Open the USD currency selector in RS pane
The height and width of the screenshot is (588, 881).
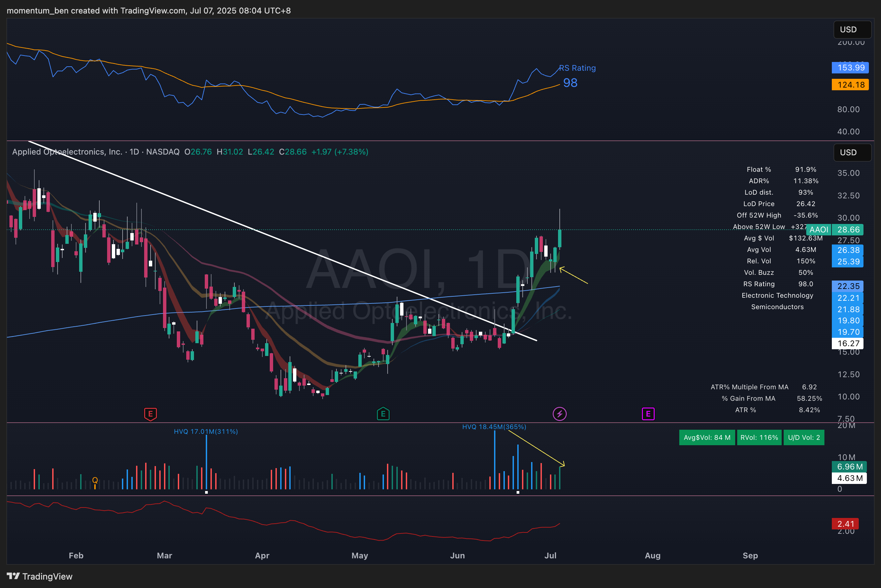point(852,30)
